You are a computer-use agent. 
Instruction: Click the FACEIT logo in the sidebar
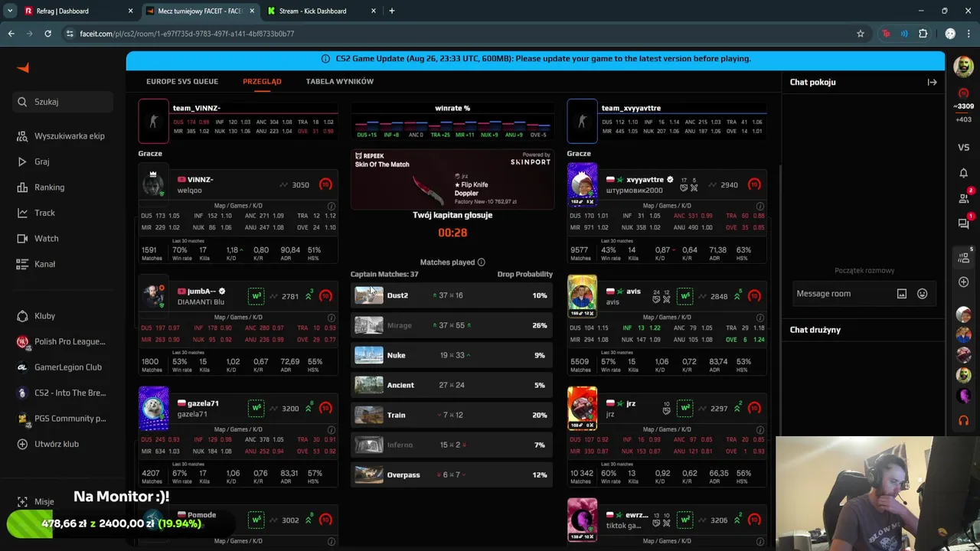click(23, 68)
